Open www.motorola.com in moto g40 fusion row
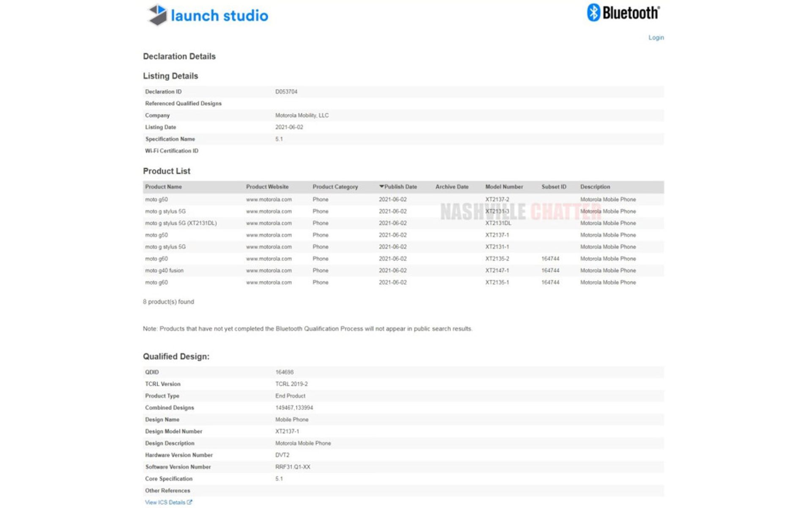Screen dimensions: 812x508 (x=269, y=271)
